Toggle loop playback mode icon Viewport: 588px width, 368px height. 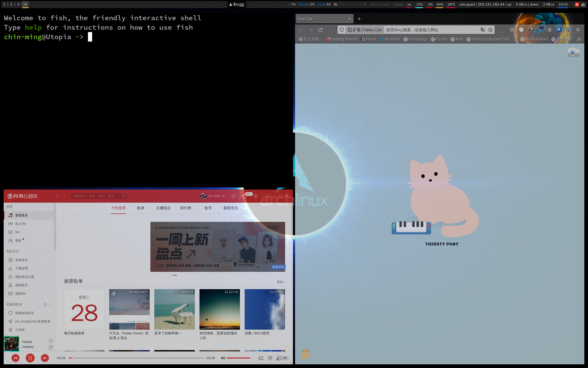pyautogui.click(x=261, y=358)
